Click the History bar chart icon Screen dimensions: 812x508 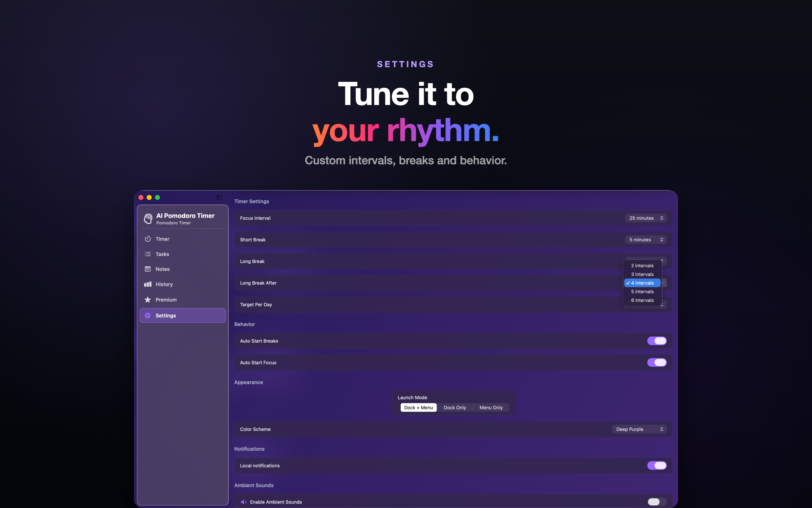point(148,284)
